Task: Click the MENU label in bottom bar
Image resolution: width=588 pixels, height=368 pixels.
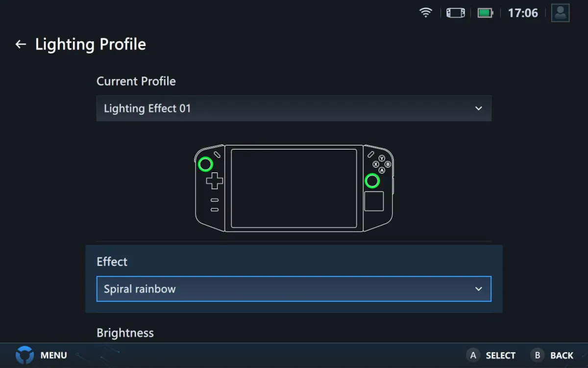Action: point(53,356)
